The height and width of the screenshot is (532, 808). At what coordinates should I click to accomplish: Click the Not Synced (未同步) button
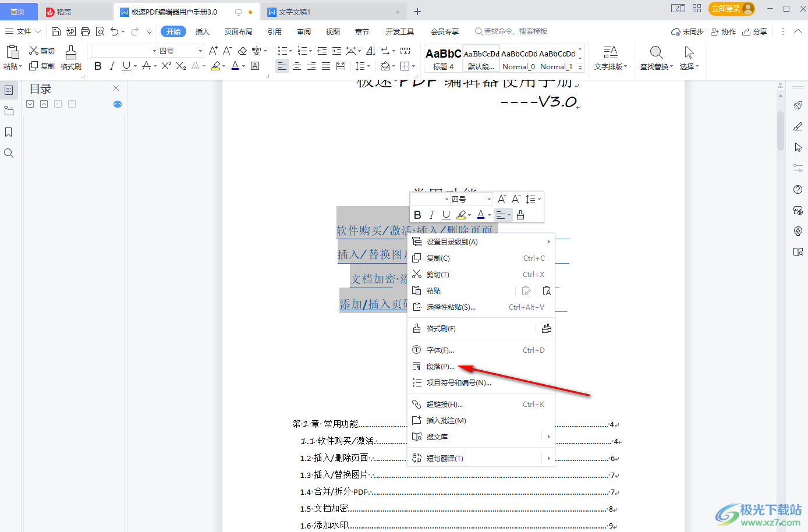[687, 31]
